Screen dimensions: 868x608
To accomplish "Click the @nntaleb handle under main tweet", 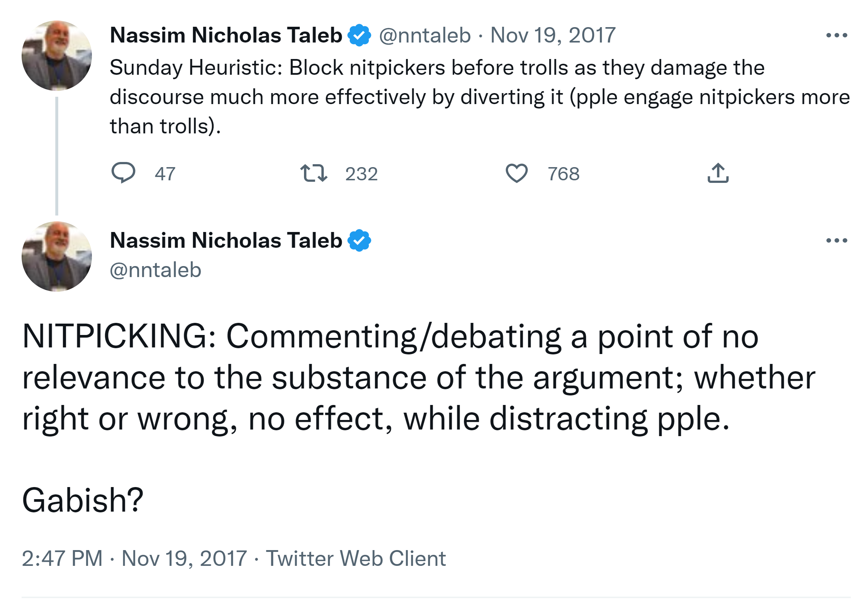I will (x=155, y=270).
